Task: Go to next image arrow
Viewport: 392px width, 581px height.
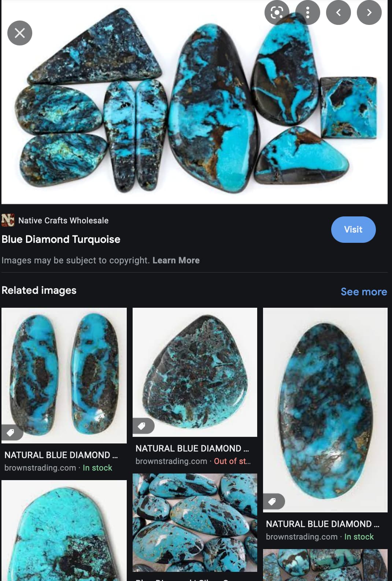Action: point(369,12)
